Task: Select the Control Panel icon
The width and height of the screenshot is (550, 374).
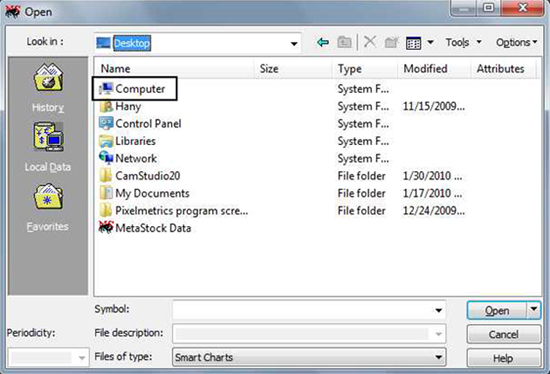Action: [106, 123]
